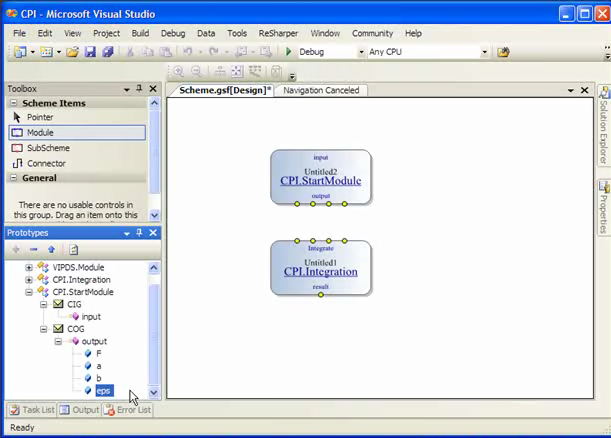Click the Zoom In magnifier icon
Image resolution: width=611 pixels, height=438 pixels.
pyautogui.click(x=179, y=71)
